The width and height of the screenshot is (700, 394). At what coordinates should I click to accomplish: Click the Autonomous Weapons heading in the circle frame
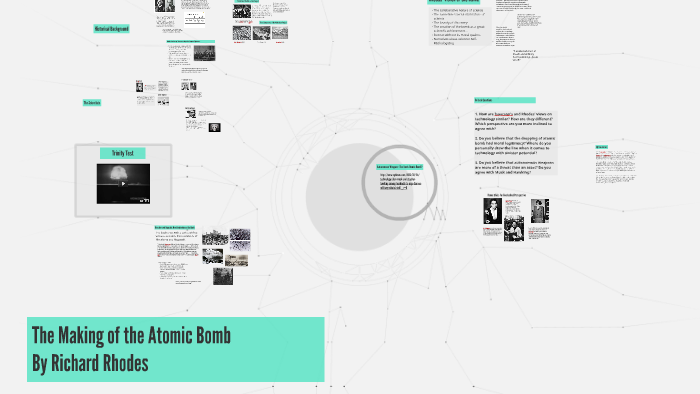tap(399, 167)
